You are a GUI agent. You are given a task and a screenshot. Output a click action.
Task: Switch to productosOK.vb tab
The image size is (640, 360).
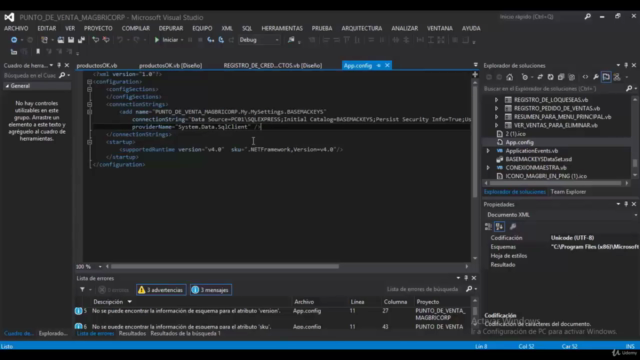[x=97, y=65]
